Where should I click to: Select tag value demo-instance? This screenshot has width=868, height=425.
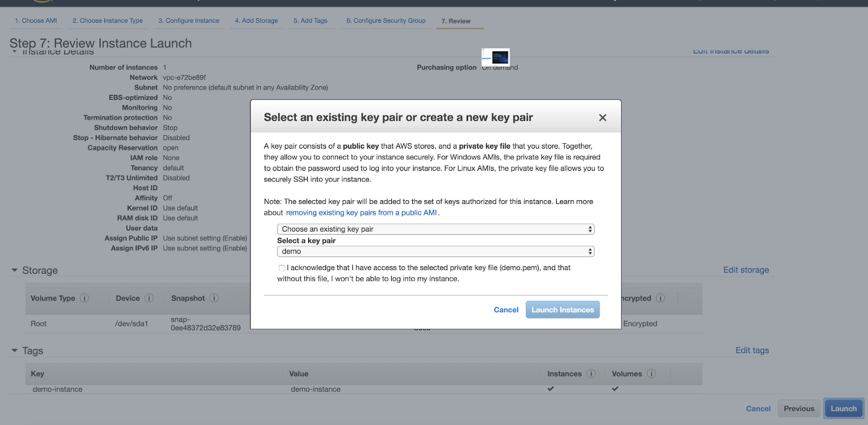point(316,389)
